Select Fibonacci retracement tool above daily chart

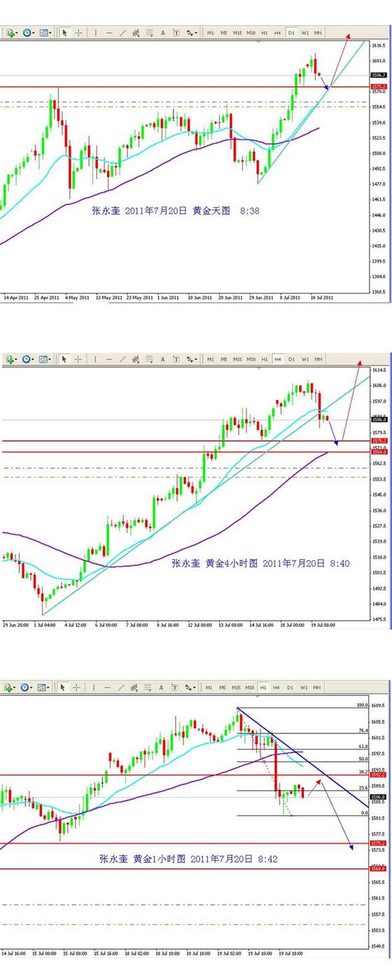click(150, 32)
